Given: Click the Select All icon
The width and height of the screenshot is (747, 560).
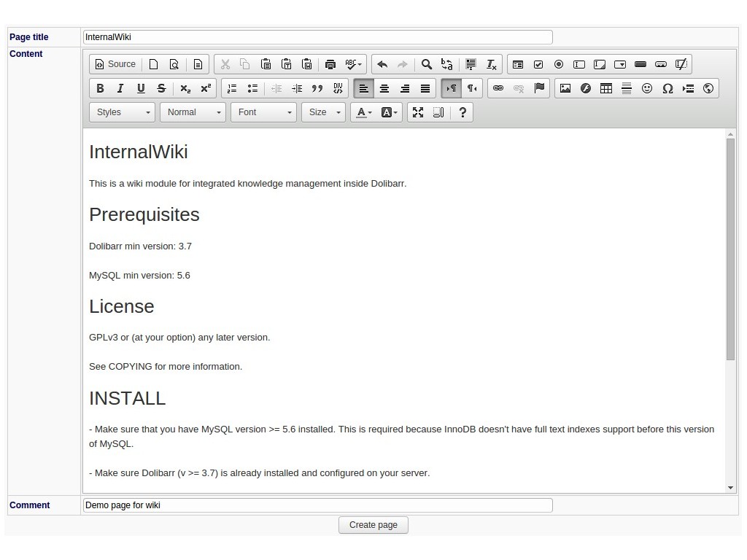Looking at the screenshot, I should tap(471, 64).
